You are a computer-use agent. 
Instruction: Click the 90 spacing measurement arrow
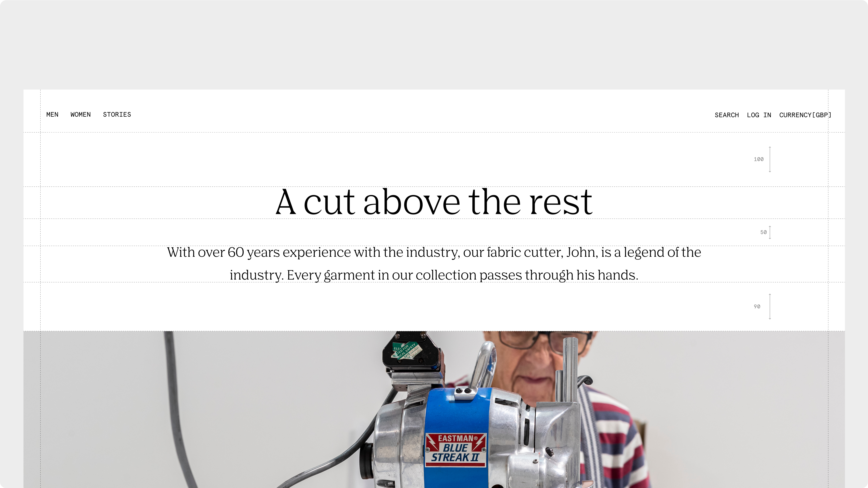click(770, 306)
